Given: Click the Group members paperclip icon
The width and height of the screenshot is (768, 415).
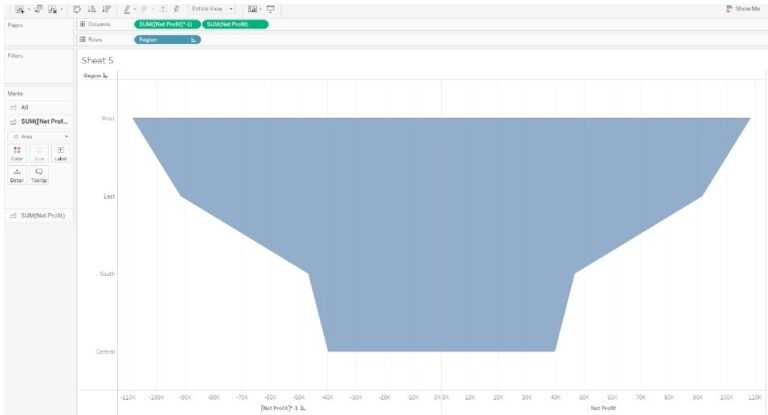Looking at the screenshot, I should click(145, 9).
